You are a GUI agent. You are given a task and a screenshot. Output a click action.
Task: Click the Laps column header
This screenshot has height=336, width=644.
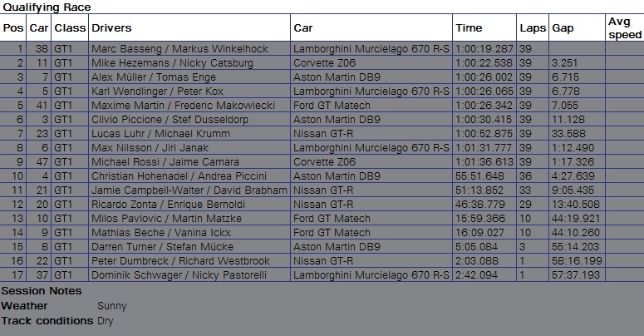pyautogui.click(x=532, y=27)
